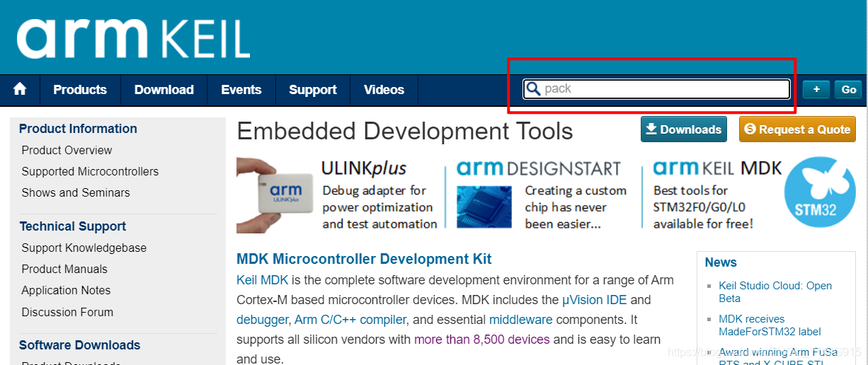868x365 pixels.
Task: Click the Downloads button
Action: 684,129
